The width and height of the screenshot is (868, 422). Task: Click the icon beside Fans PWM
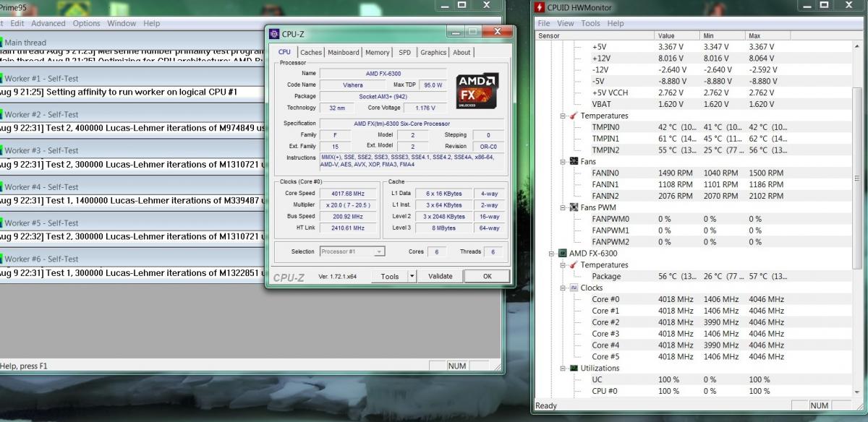coord(574,207)
